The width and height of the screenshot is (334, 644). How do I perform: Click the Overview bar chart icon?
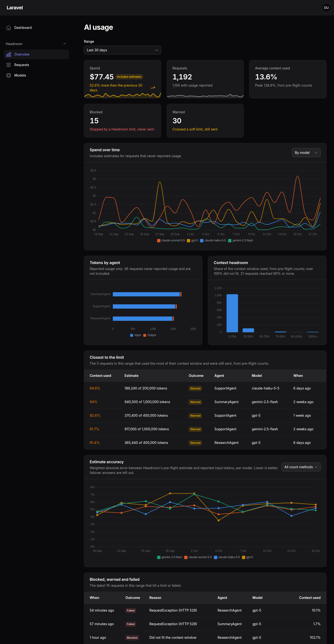point(9,54)
